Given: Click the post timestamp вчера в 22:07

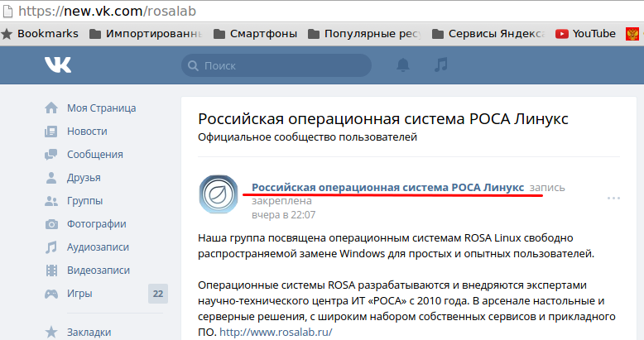Looking at the screenshot, I should [283, 215].
